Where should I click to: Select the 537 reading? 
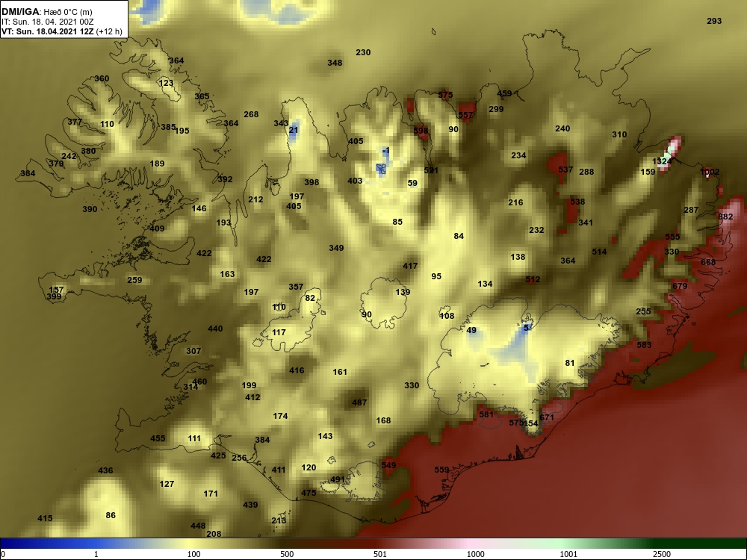(565, 170)
